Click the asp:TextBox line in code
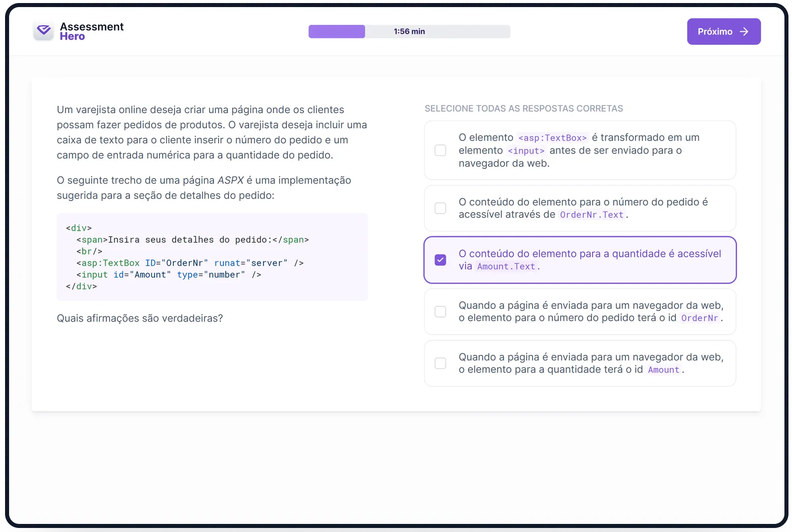This screenshot has width=792, height=532. coord(190,263)
